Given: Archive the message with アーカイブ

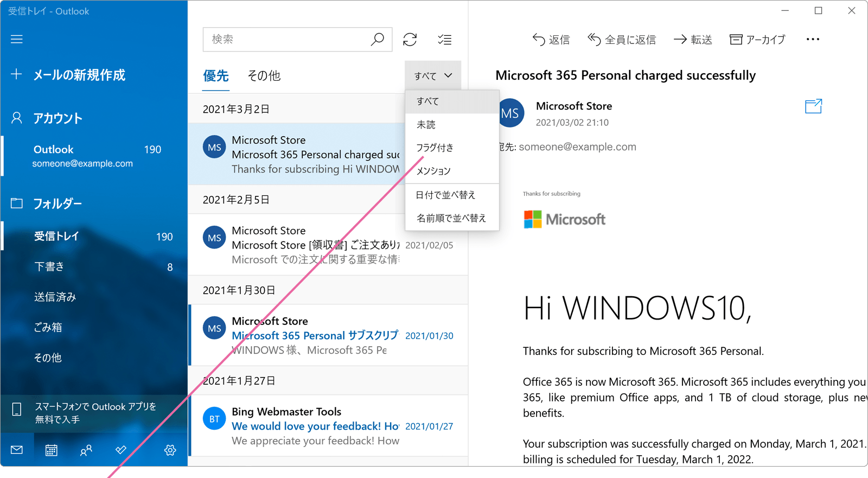Looking at the screenshot, I should coord(758,40).
